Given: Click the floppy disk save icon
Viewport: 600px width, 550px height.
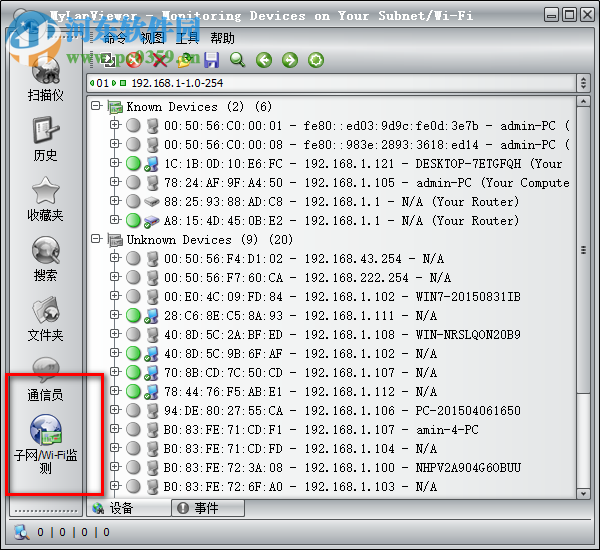Looking at the screenshot, I should pos(212,60).
